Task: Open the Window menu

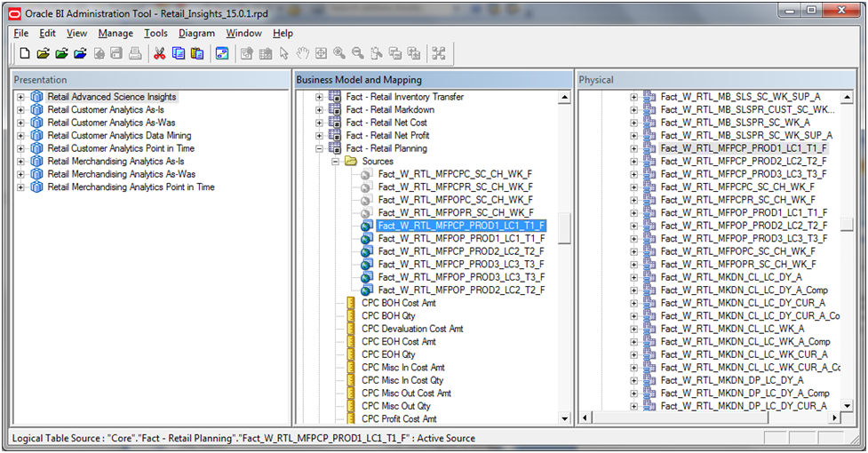Action: pos(243,33)
